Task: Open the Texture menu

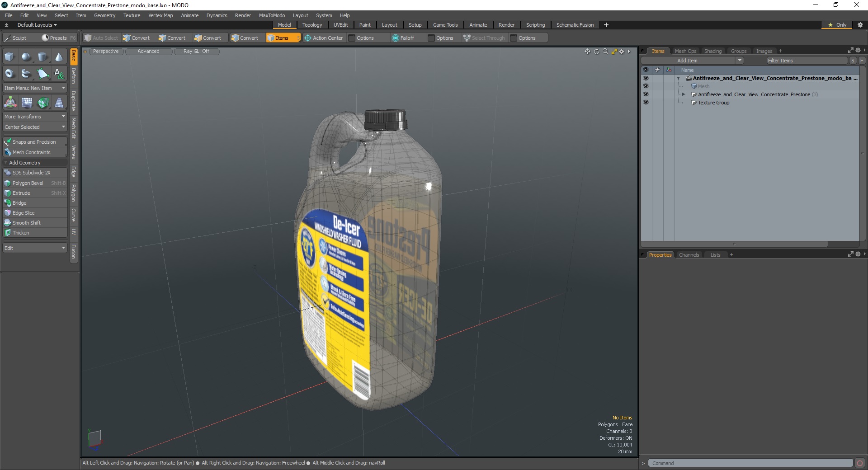Action: (x=132, y=15)
